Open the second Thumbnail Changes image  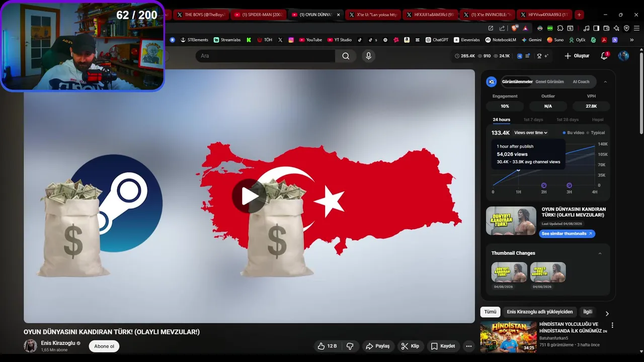tap(548, 272)
